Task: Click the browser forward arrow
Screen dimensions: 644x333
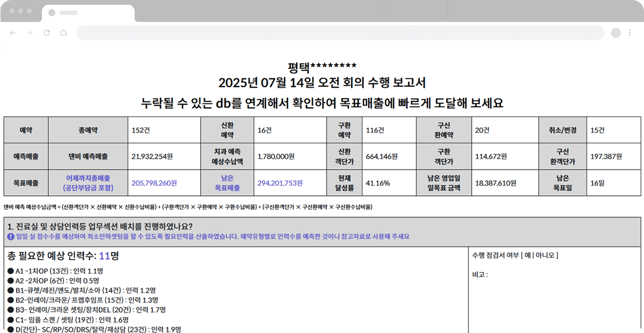Action: tap(30, 33)
